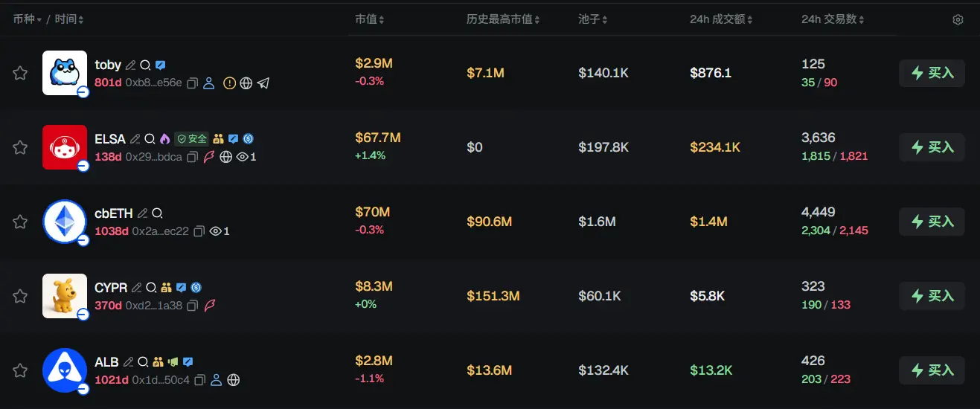View toby's developer profile icon
This screenshot has width=980, height=409.
click(209, 83)
